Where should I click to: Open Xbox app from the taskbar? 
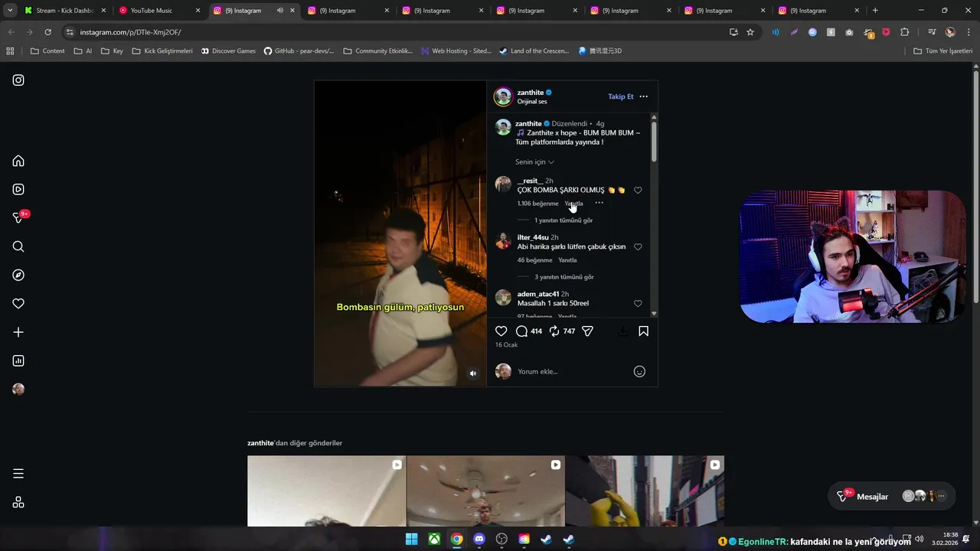pyautogui.click(x=434, y=539)
